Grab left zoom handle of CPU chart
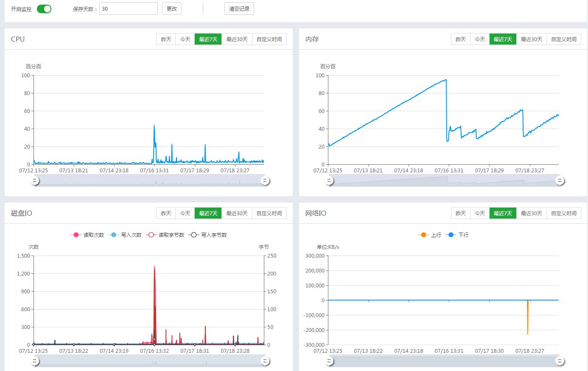 tap(35, 181)
